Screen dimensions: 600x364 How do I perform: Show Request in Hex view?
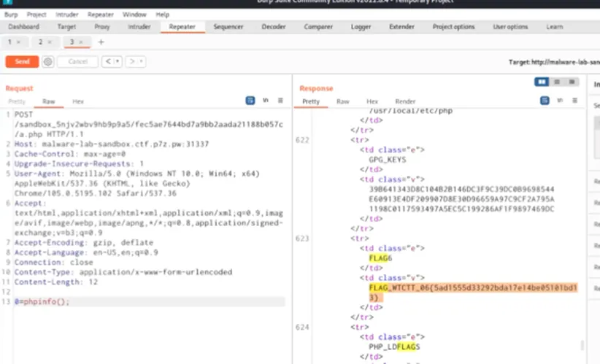click(78, 101)
